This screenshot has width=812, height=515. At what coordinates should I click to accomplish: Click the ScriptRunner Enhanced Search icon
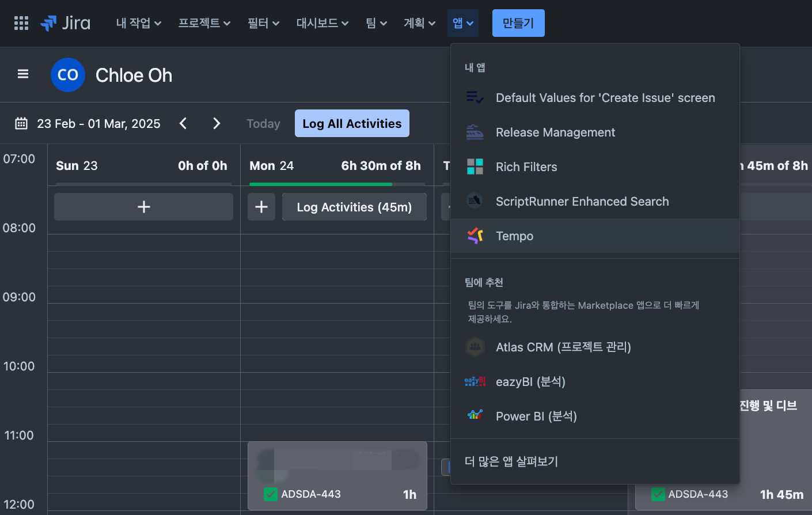(475, 202)
